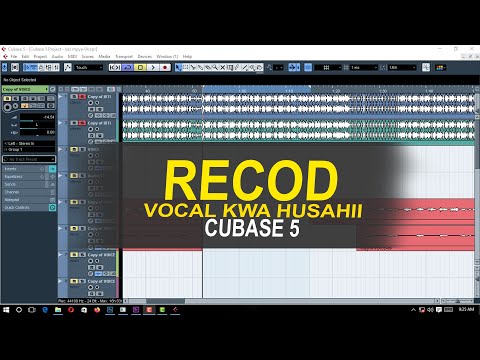This screenshot has height=360, width=480.
Task: Click the yellow Stop button in the toolbar
Action: (140, 68)
